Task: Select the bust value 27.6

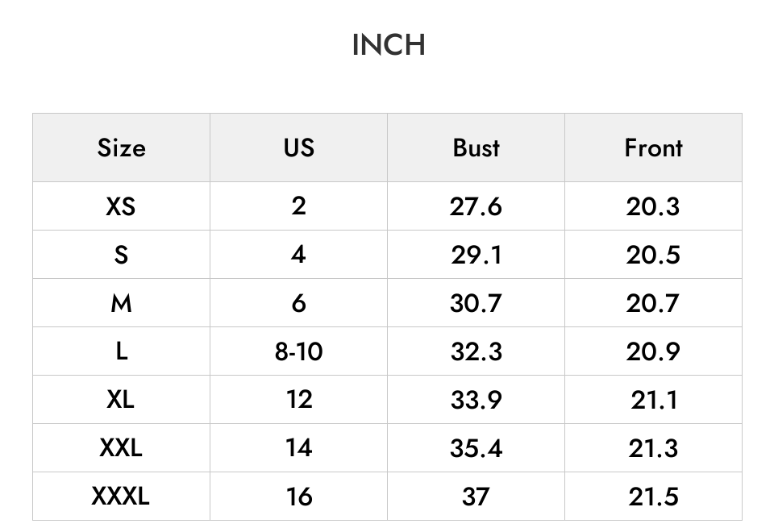Action: click(x=476, y=206)
